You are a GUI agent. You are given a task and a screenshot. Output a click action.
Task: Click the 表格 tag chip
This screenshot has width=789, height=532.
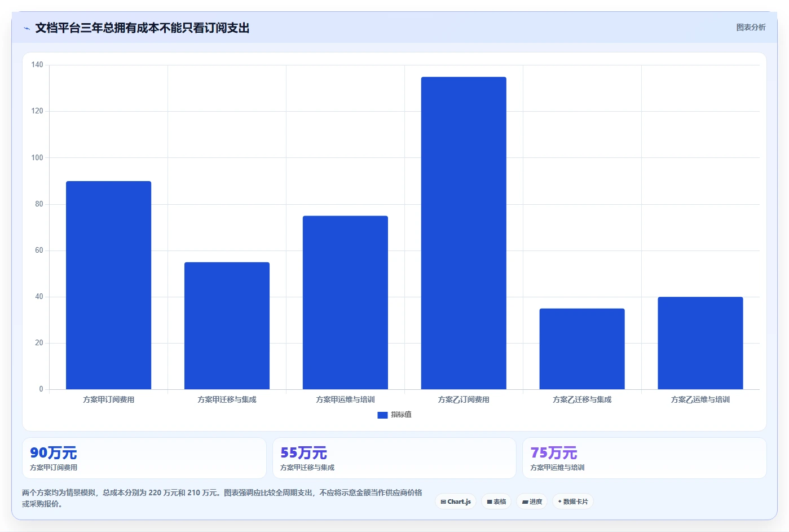pyautogui.click(x=496, y=502)
